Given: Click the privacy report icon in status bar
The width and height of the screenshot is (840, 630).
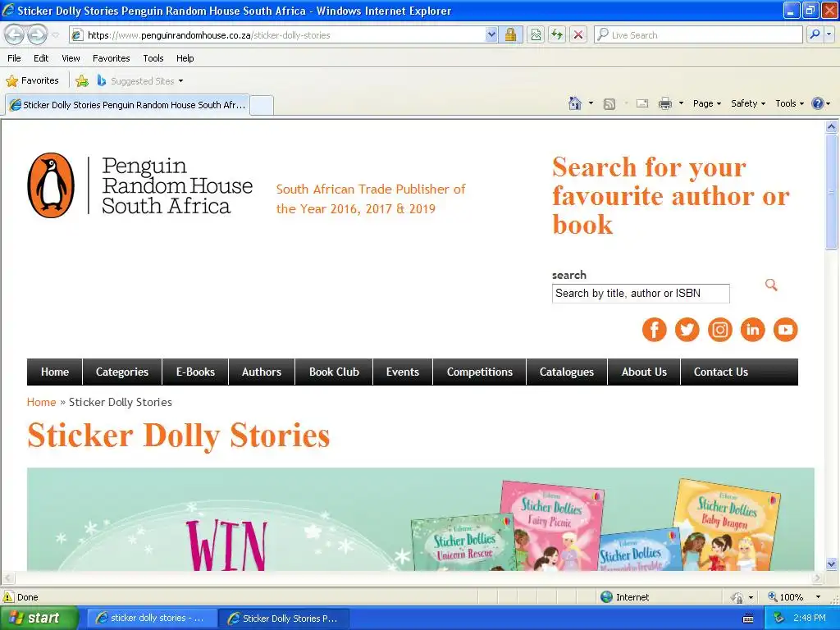Looking at the screenshot, I should (x=737, y=597).
